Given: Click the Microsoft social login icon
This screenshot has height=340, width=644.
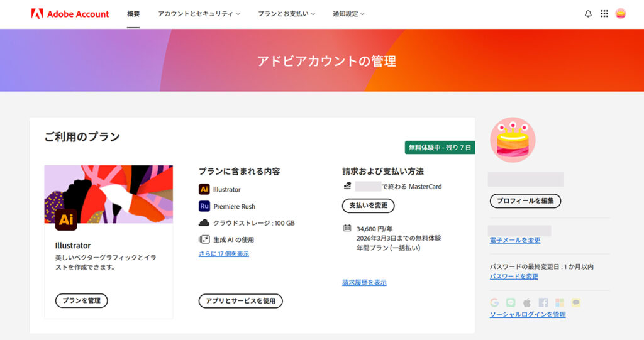Looking at the screenshot, I should click(559, 303).
